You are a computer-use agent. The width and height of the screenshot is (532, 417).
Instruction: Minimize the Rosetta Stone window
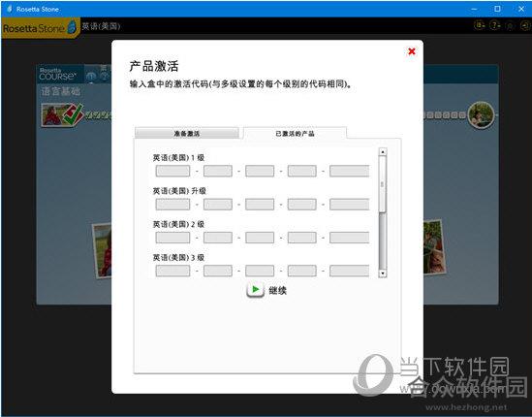tap(474, 9)
